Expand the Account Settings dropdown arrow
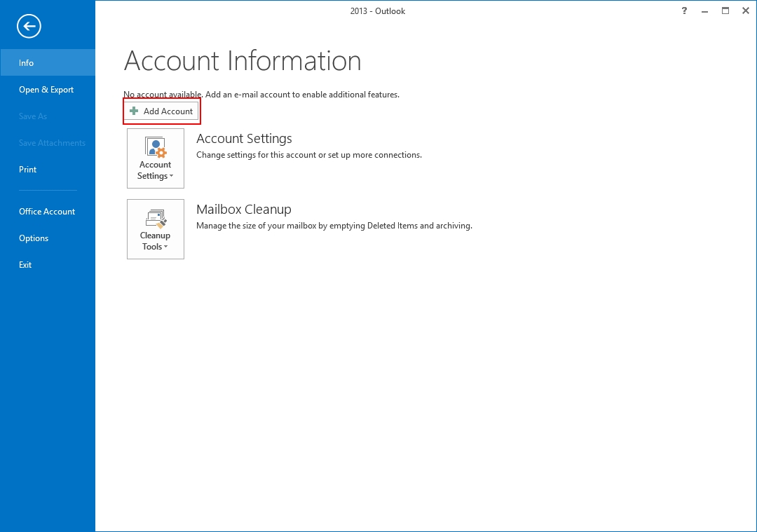Screen dimensions: 757x532 (171, 176)
